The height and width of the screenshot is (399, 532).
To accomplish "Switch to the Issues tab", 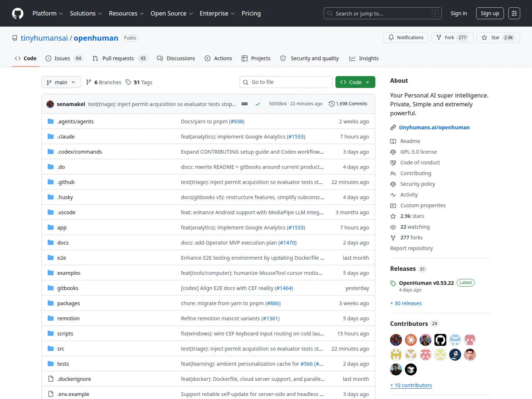I will click(x=64, y=58).
